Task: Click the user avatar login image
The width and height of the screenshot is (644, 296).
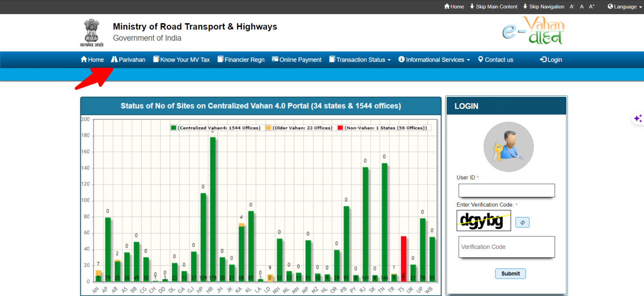Action: (x=509, y=147)
